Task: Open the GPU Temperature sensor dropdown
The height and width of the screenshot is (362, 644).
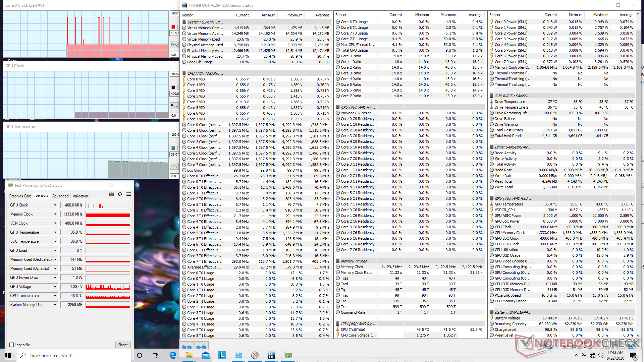Action: click(55, 232)
